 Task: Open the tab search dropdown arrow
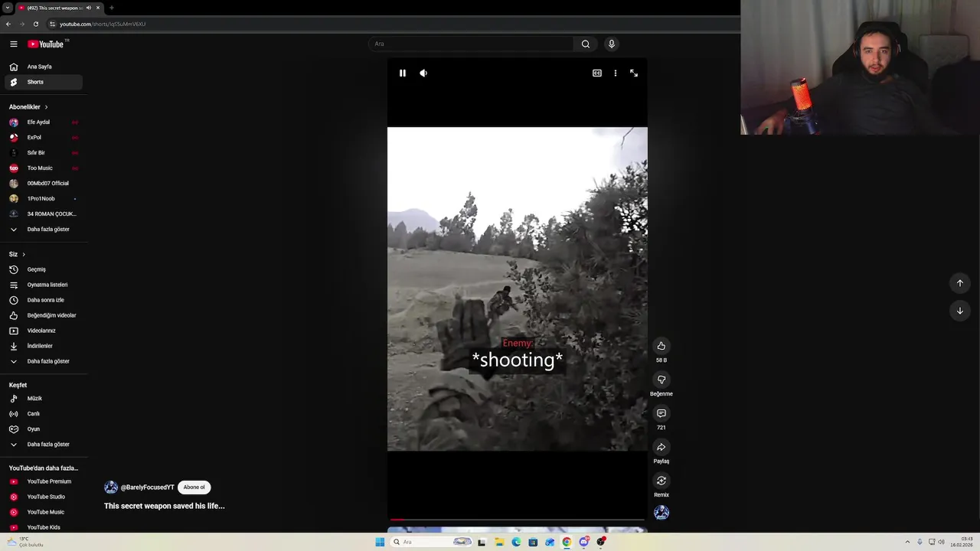click(x=7, y=8)
